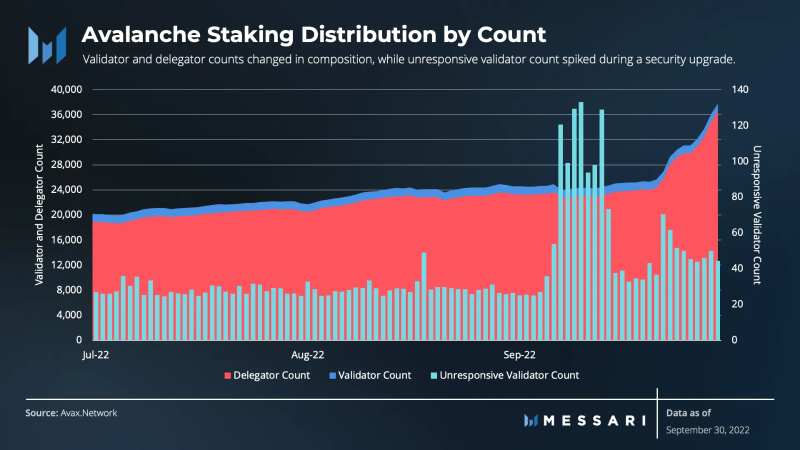Click the red Delegator Count legend swatch
800x450 pixels.
[228, 376]
